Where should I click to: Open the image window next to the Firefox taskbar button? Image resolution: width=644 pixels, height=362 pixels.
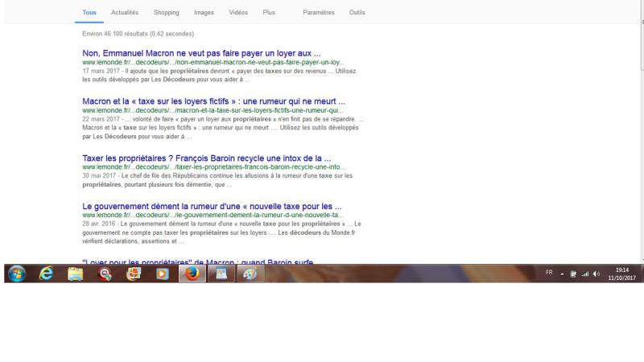coord(221,274)
